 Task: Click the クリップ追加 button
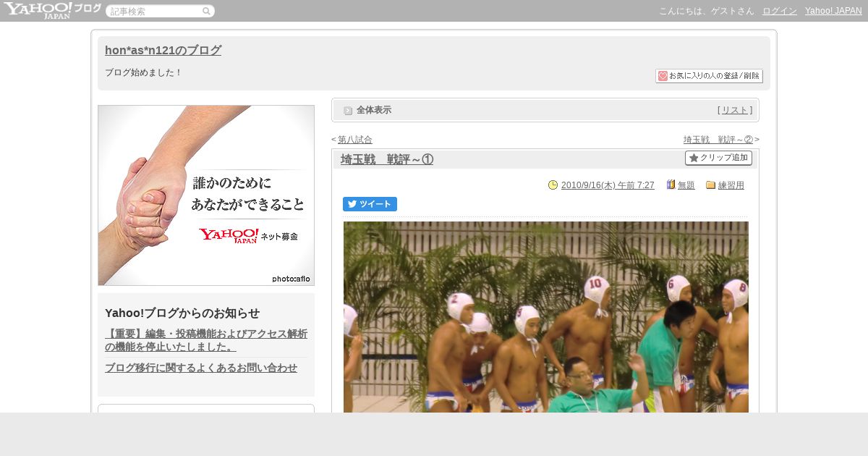pos(718,158)
